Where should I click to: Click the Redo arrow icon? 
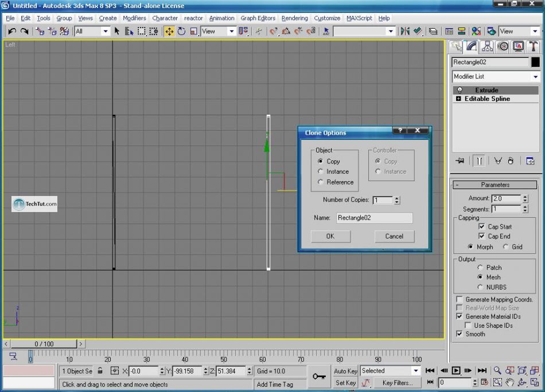pyautogui.click(x=24, y=32)
